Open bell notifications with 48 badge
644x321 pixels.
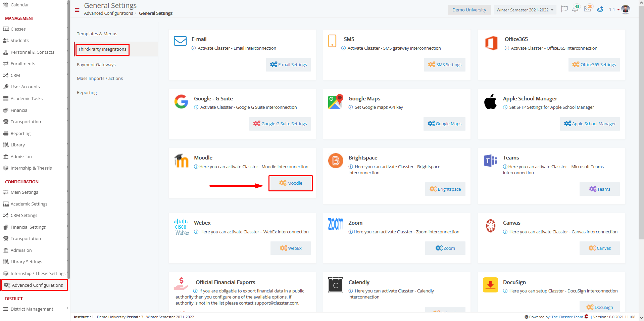(x=576, y=9)
